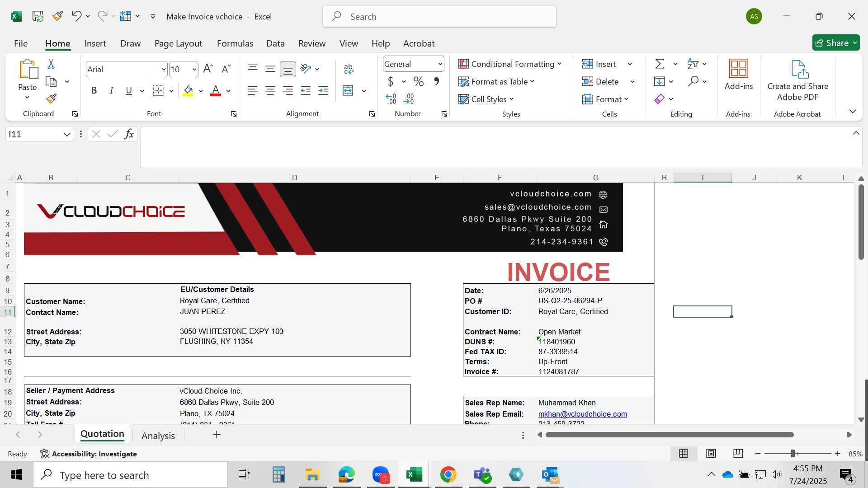Toggle Middle Align alignment
Screen dimensions: 868x488
click(270, 69)
